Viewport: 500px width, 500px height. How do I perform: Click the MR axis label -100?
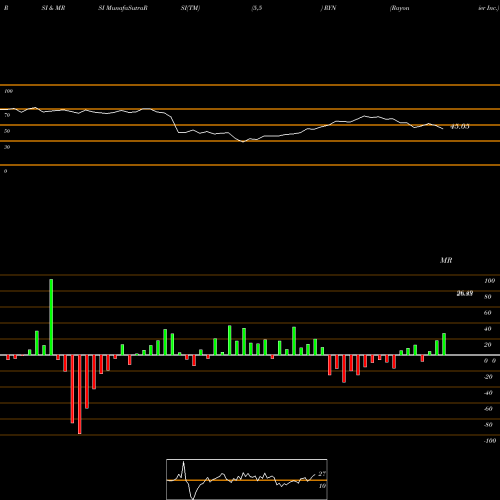pyautogui.click(x=489, y=441)
